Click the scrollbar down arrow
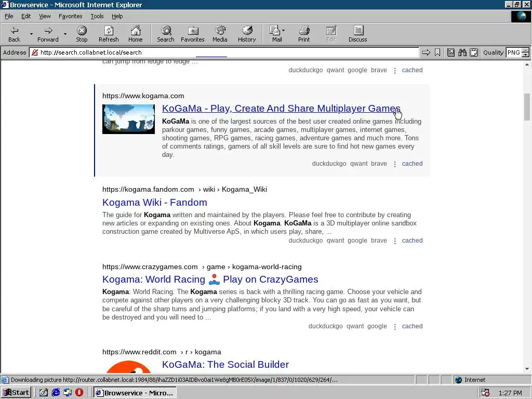The width and height of the screenshot is (532, 399). pos(527,369)
